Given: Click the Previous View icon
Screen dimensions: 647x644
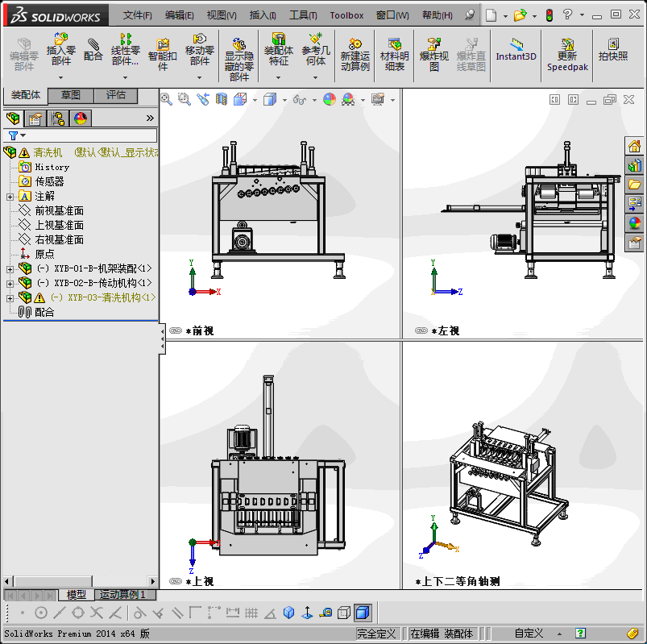Looking at the screenshot, I should (x=202, y=99).
